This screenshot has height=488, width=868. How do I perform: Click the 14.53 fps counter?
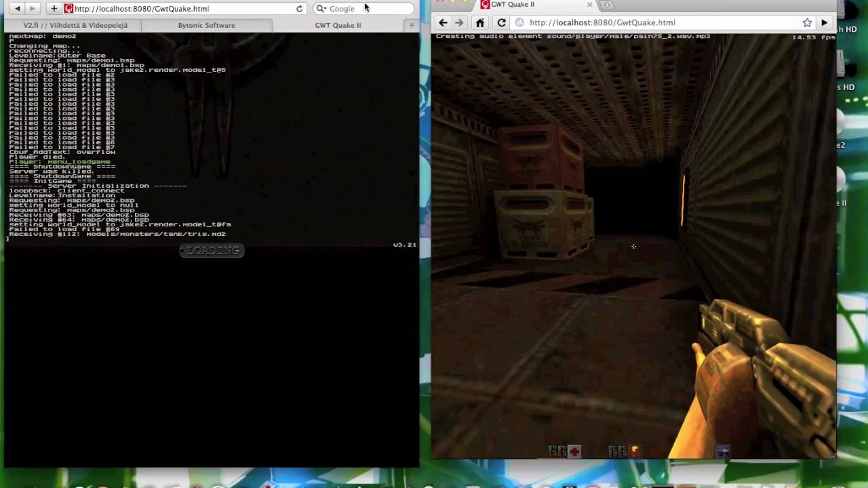pyautogui.click(x=813, y=37)
